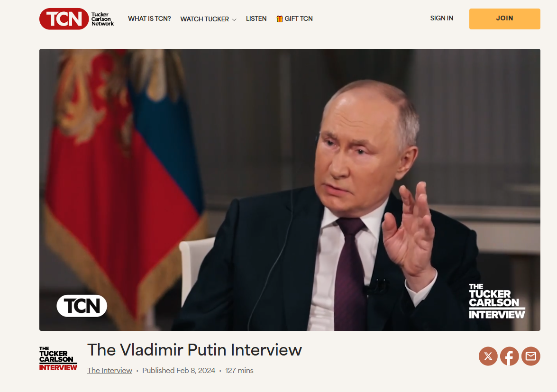Screen dimensions: 557x392
Task: Share the interview via email icon
Action: click(531, 356)
